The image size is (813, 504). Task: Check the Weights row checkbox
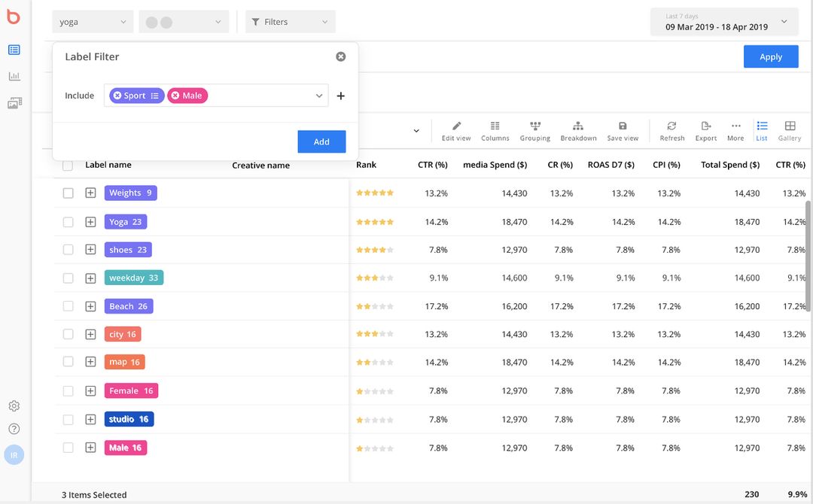68,193
